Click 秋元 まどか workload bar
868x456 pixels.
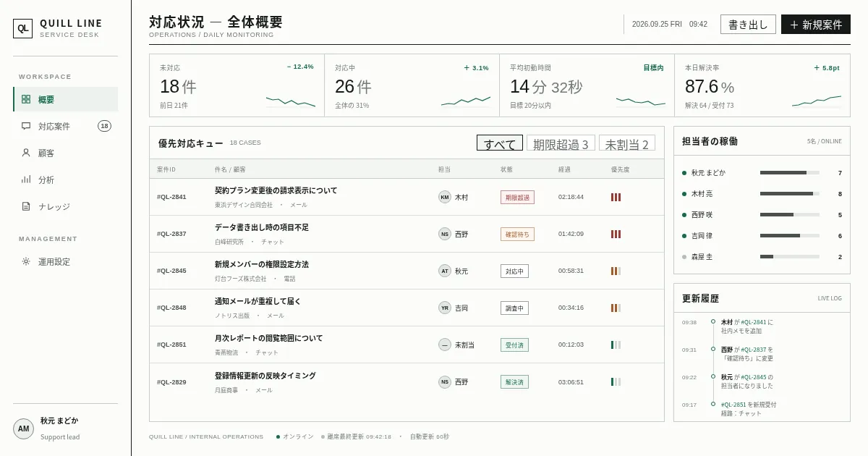(x=790, y=173)
